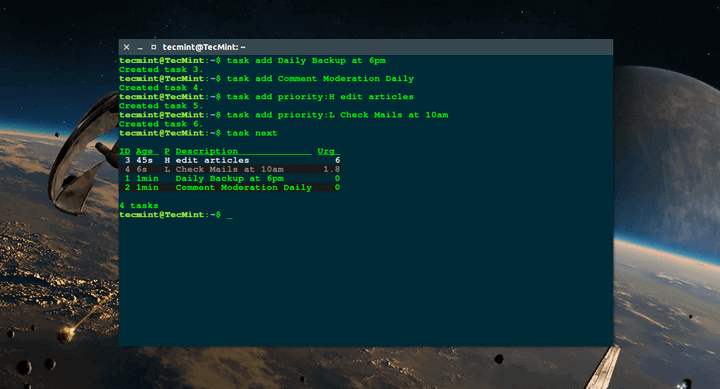Click the 'Age' column header
The width and height of the screenshot is (720, 389).
(147, 152)
